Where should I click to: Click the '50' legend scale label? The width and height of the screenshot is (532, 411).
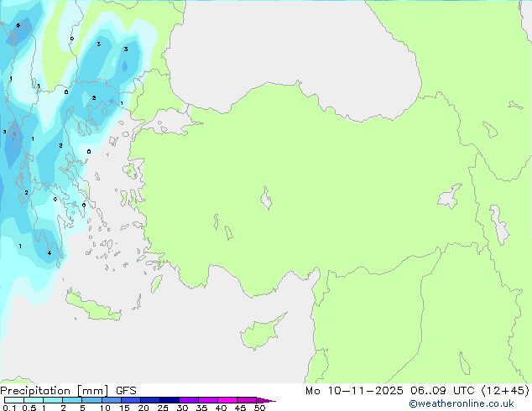(x=259, y=408)
